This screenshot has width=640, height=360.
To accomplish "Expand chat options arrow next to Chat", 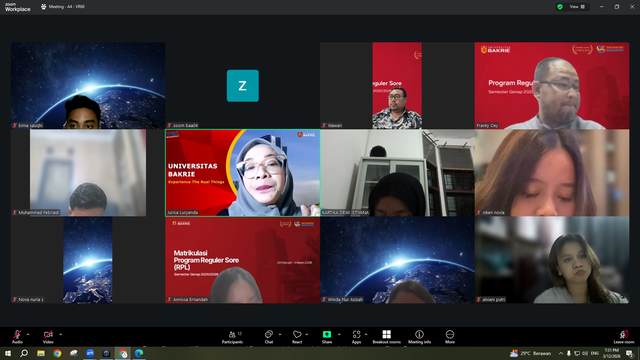I will pos(280,334).
